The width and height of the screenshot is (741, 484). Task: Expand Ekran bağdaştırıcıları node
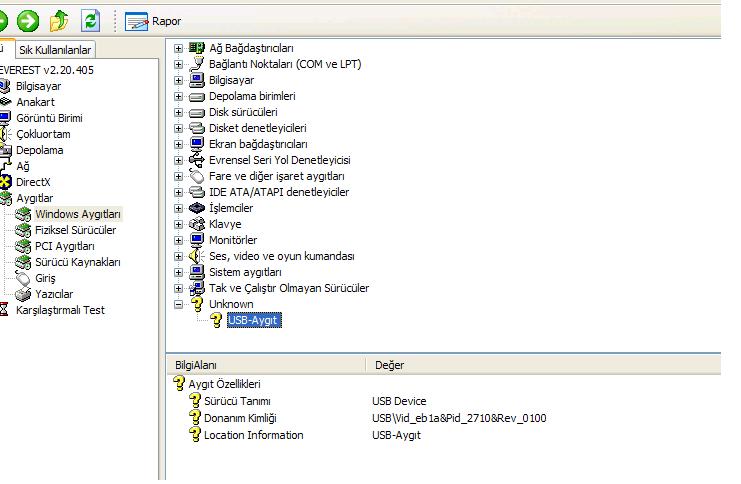(x=178, y=145)
